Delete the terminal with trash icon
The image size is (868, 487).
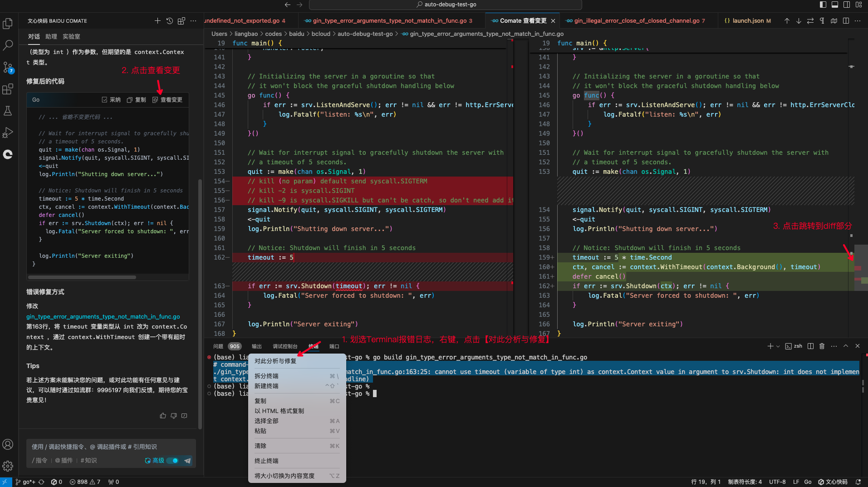822,346
